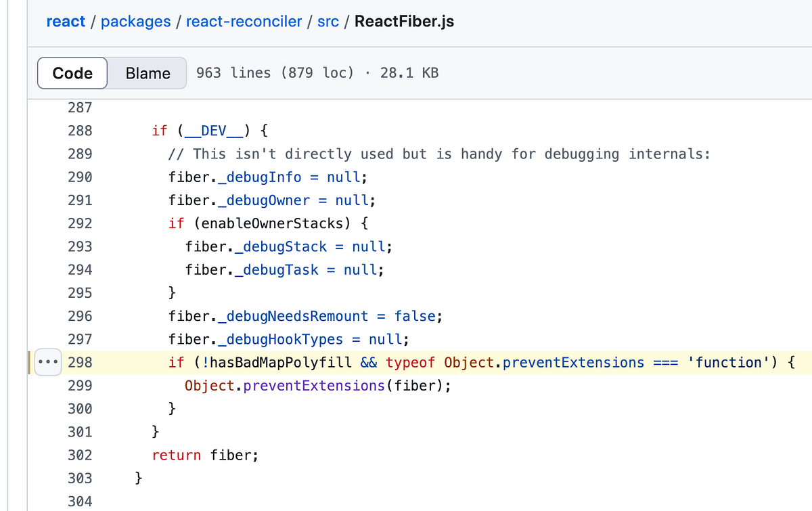Navigate to the packages folder

pyautogui.click(x=135, y=21)
